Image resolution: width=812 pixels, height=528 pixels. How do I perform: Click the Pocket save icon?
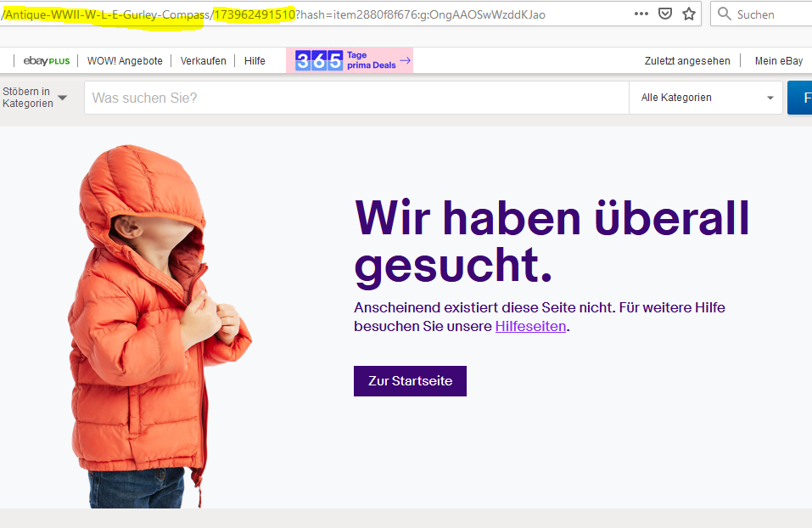point(666,14)
